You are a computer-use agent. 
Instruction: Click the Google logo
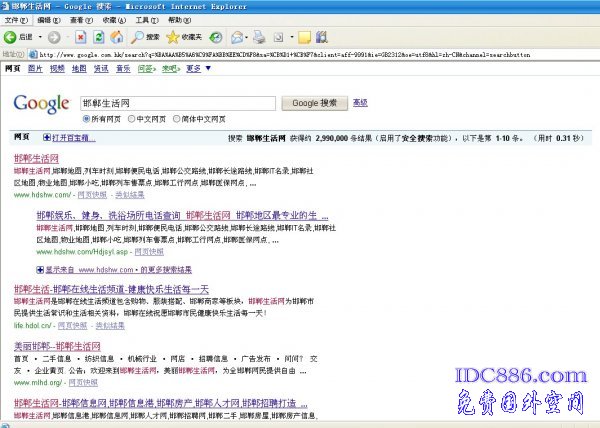pyautogui.click(x=40, y=104)
